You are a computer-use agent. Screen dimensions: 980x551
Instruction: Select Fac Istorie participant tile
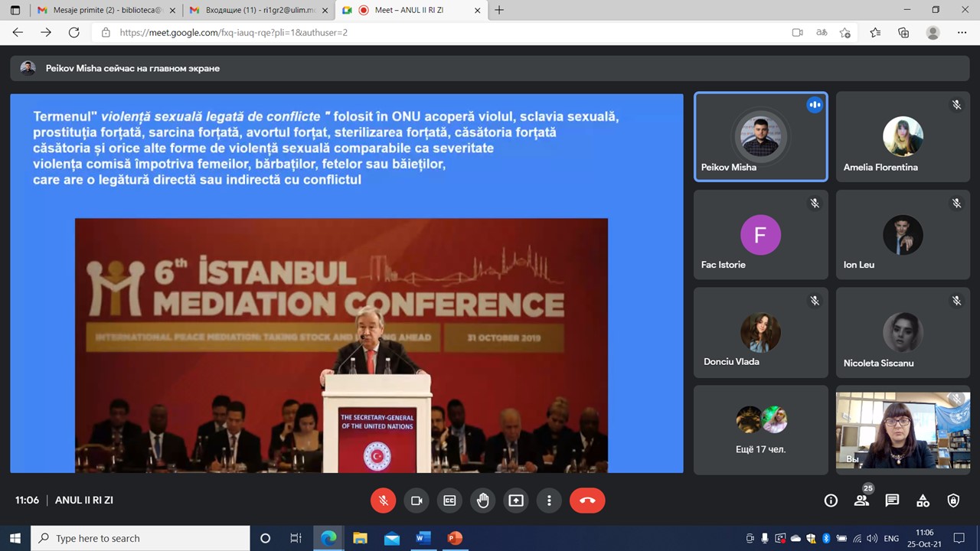pyautogui.click(x=761, y=234)
